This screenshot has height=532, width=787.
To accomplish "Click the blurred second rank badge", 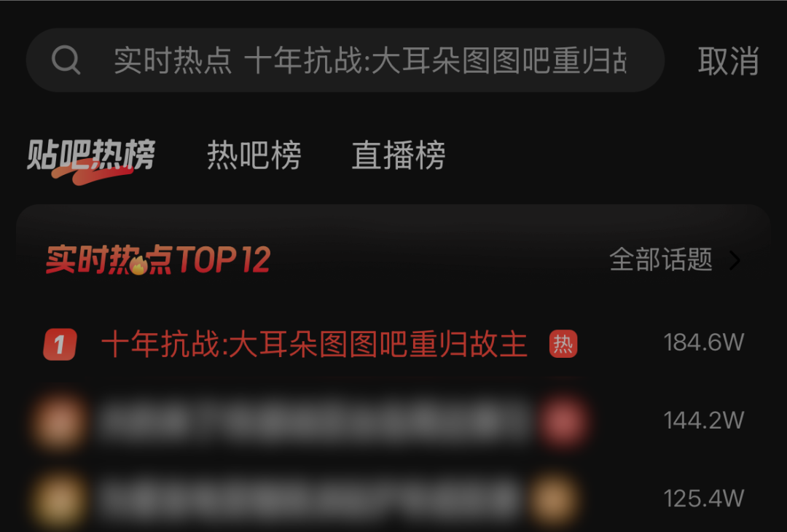I will pyautogui.click(x=60, y=421).
